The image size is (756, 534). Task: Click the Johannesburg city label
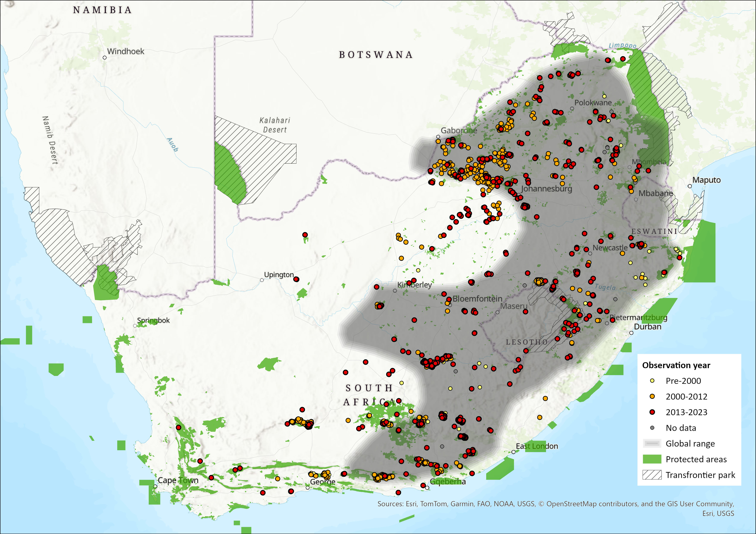click(546, 189)
